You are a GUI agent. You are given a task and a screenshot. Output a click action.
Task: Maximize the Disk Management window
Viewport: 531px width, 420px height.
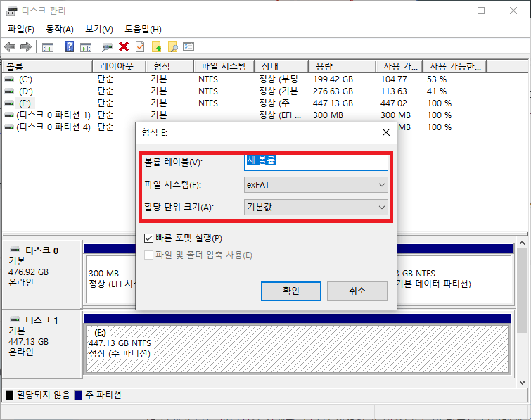pos(481,11)
